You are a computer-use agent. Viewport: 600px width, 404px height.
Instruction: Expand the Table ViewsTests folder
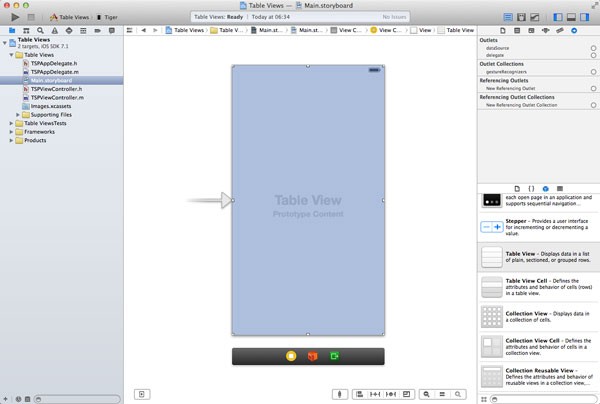click(11, 123)
